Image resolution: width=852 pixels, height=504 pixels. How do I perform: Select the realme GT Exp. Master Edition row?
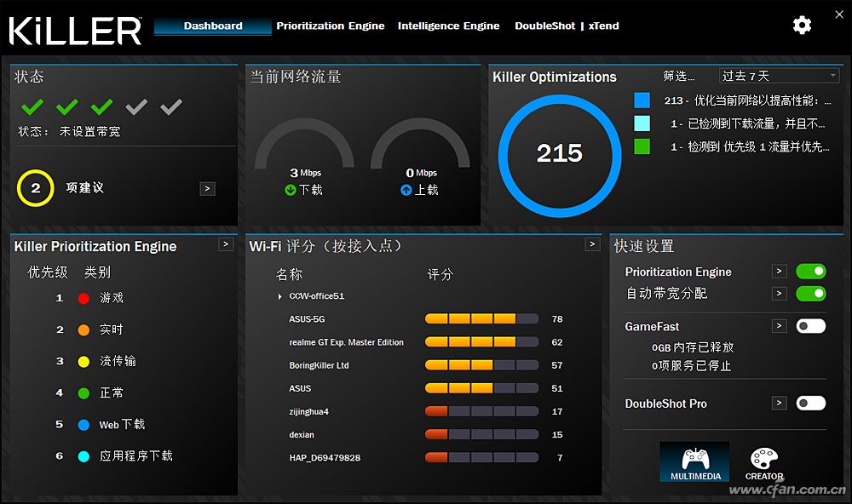point(426,342)
